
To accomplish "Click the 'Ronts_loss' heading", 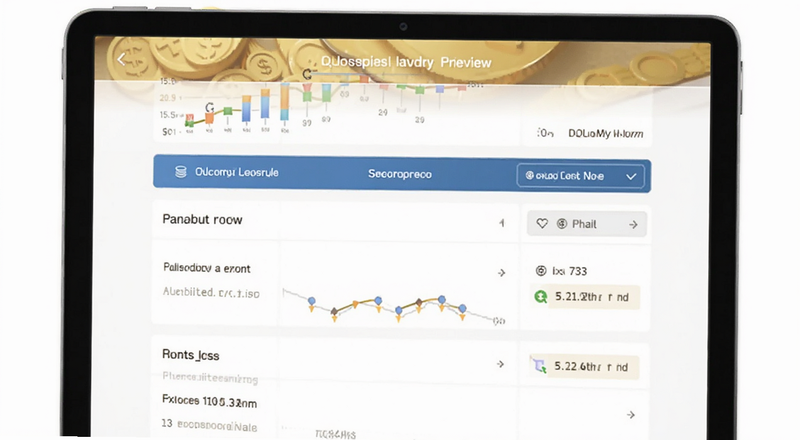I will point(190,355).
